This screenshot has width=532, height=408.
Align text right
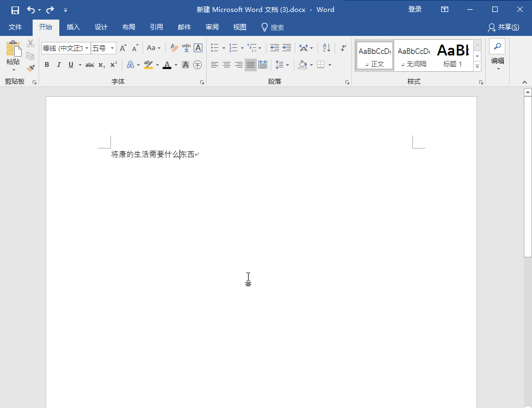coord(239,65)
